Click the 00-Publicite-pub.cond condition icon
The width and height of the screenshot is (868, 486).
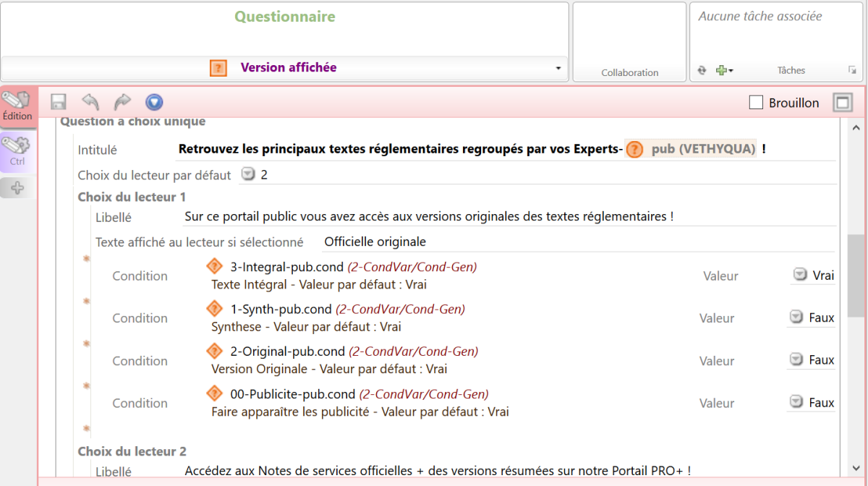tap(214, 393)
